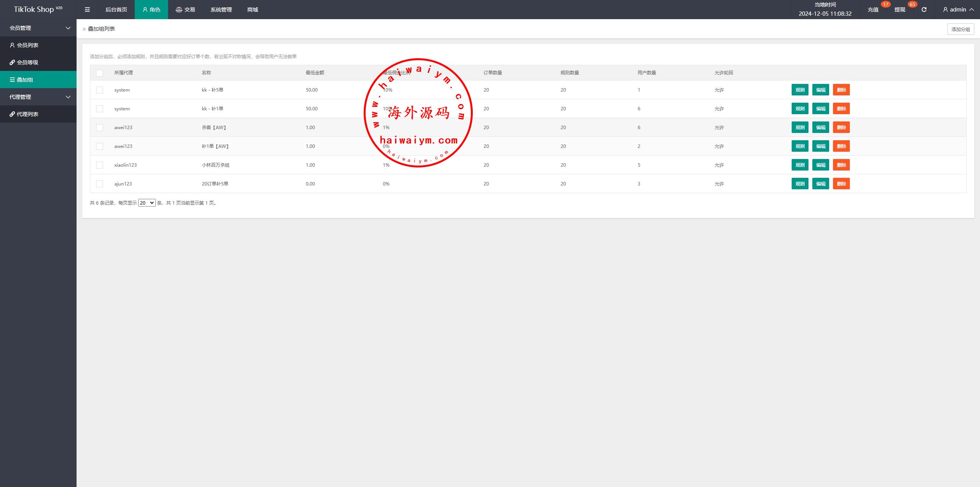The height and width of the screenshot is (487, 980).
Task: Open 提现 notifications with badge 65
Action: click(x=900, y=10)
